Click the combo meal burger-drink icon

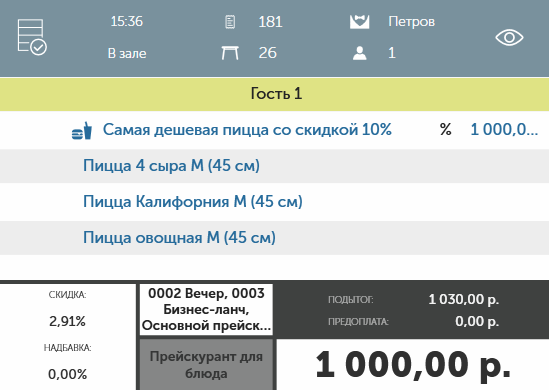(82, 131)
